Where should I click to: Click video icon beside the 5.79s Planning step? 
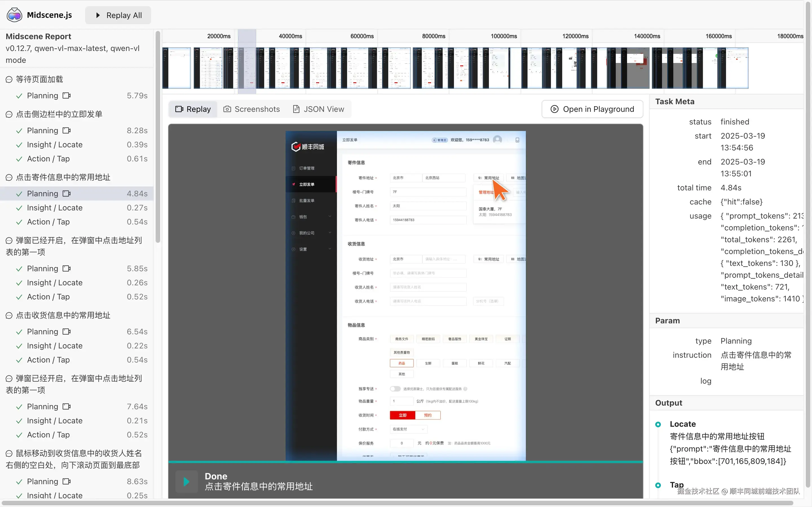(67, 95)
